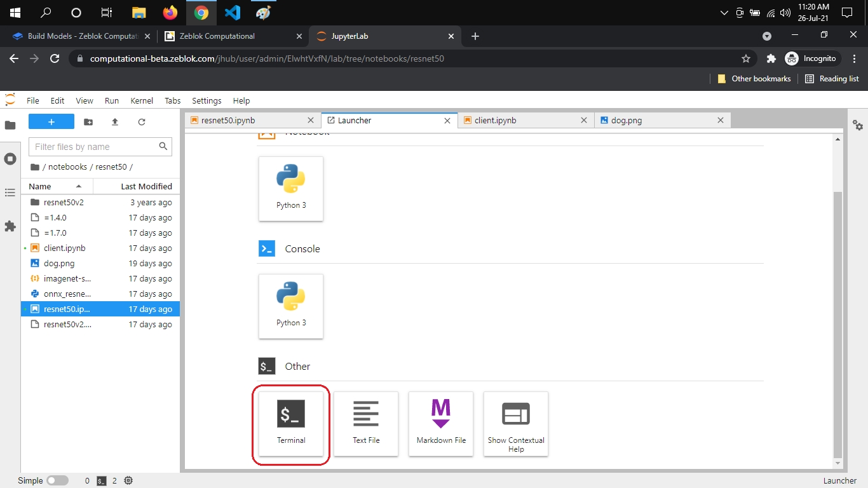Open the Extension Manager puzzle icon
The width and height of the screenshot is (868, 488).
tap(10, 226)
